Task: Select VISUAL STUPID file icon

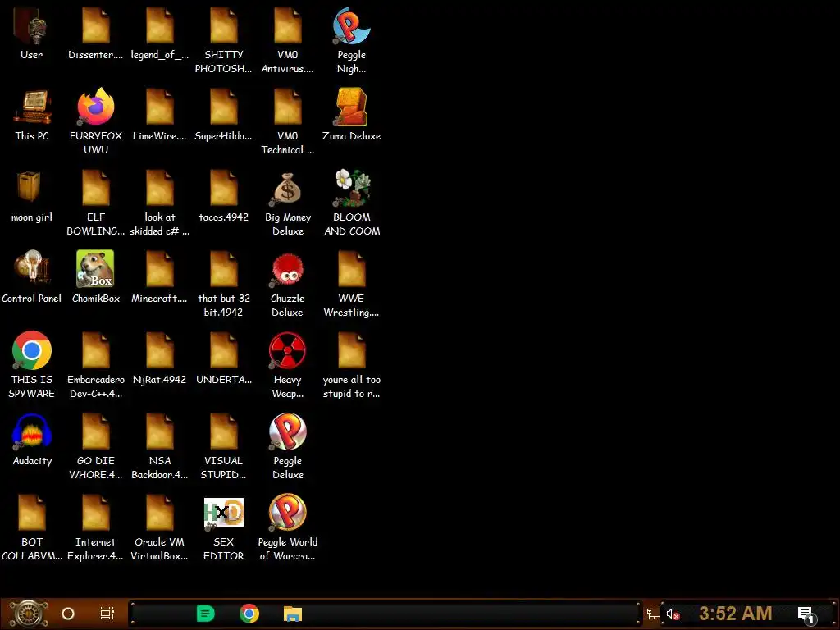Action: click(223, 431)
